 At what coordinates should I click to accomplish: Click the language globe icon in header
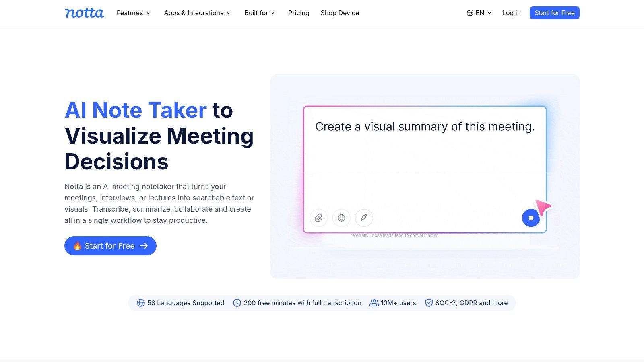(x=470, y=13)
